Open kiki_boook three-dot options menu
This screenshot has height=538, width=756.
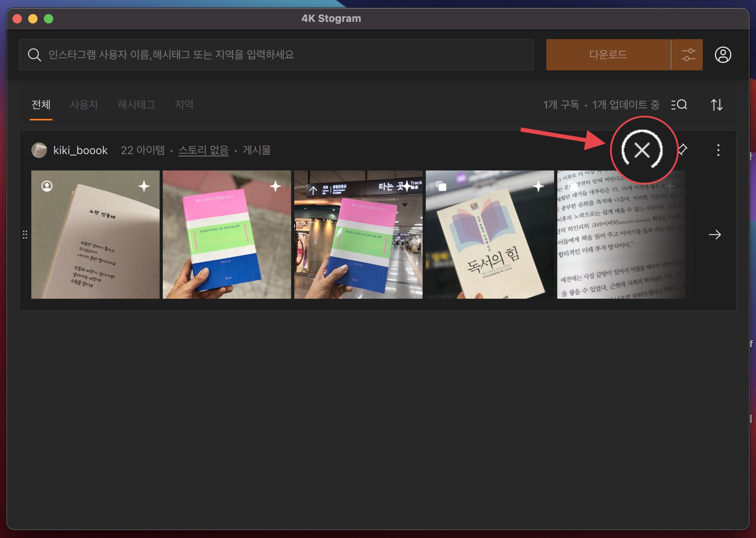tap(718, 150)
